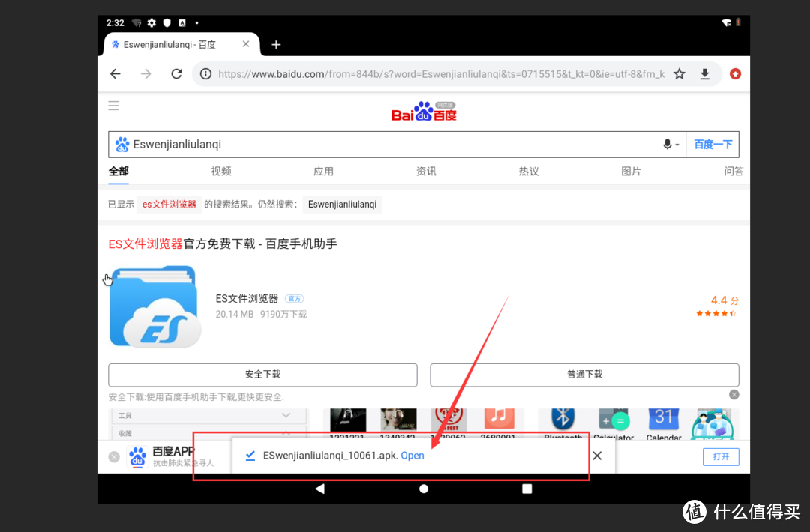Click the 百度一下 search button
The width and height of the screenshot is (810, 532).
(713, 145)
